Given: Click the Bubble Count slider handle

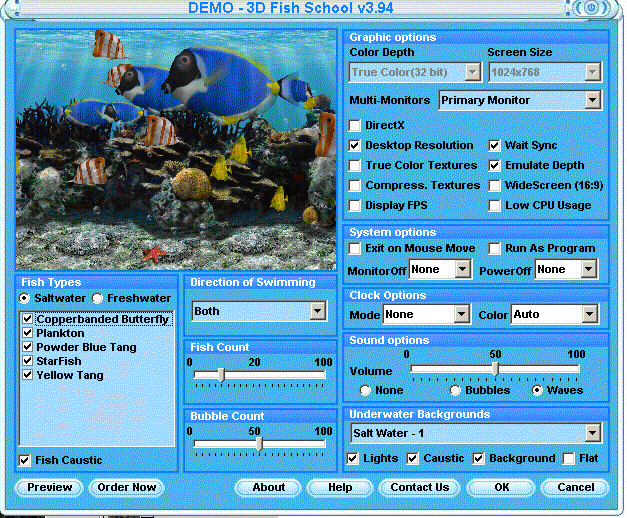Looking at the screenshot, I should click(260, 444).
